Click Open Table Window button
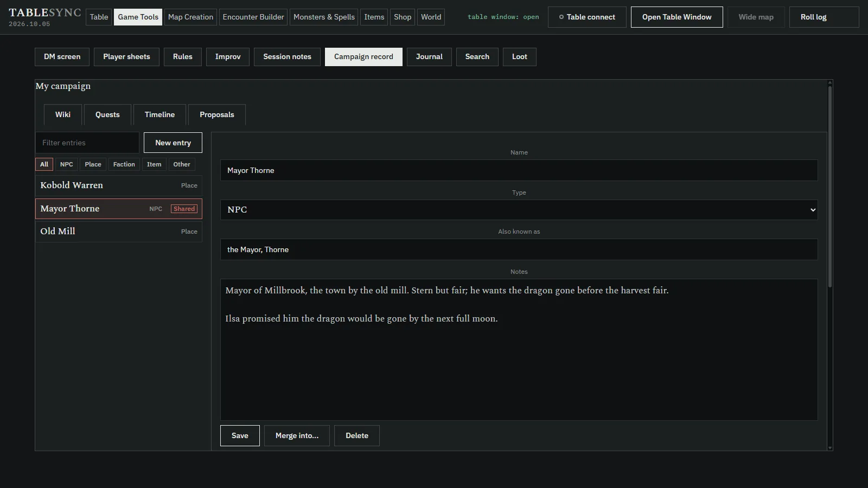868x488 pixels. click(676, 17)
